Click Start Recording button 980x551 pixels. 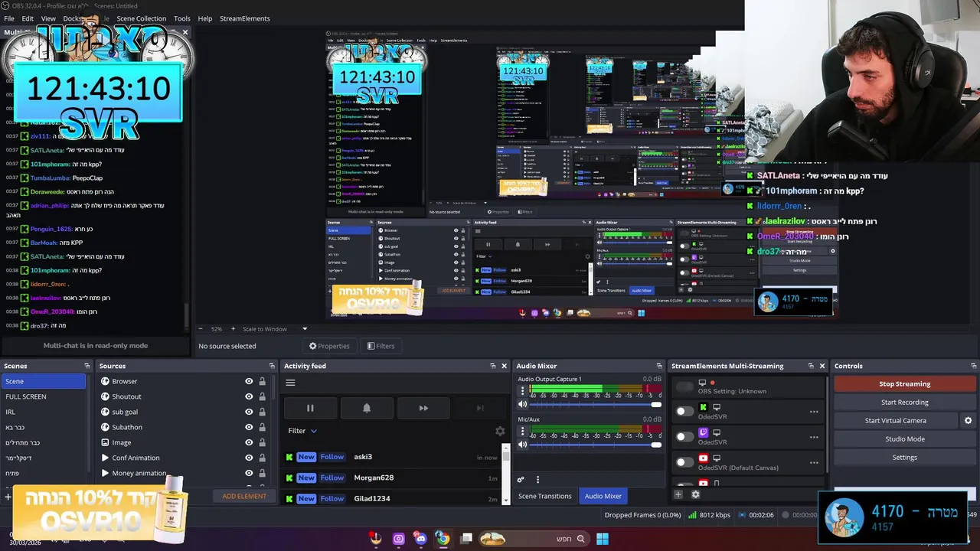905,402
